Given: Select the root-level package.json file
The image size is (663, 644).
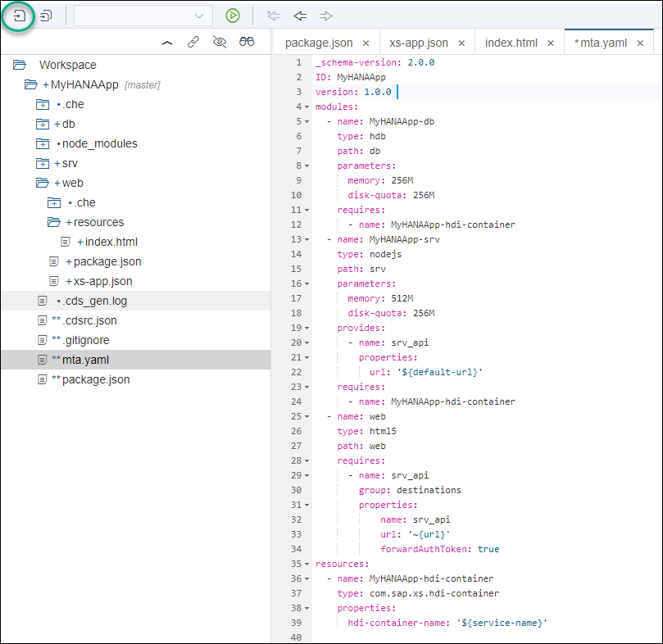Looking at the screenshot, I should coord(96,379).
